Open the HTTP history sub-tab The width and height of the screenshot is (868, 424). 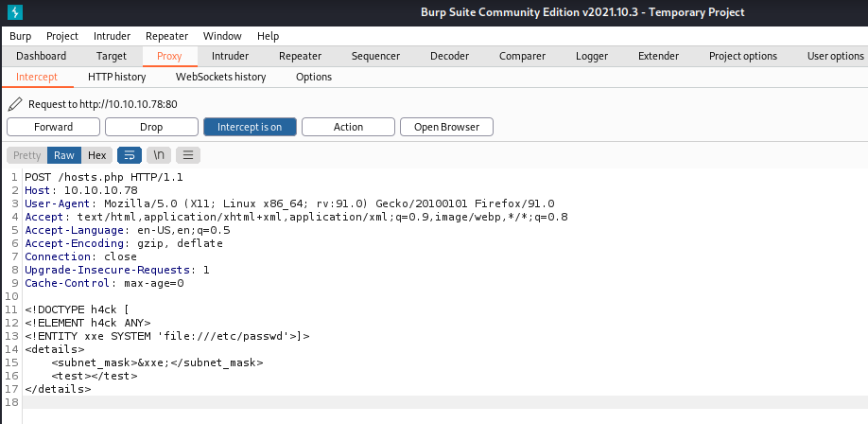(x=117, y=77)
